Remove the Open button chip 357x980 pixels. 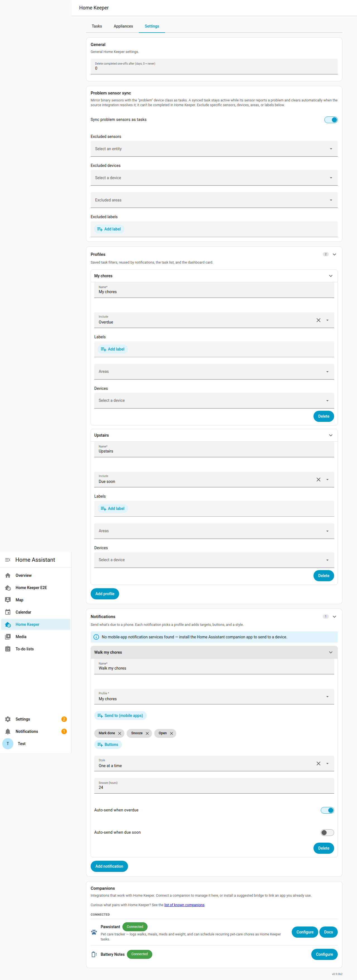coord(171,733)
